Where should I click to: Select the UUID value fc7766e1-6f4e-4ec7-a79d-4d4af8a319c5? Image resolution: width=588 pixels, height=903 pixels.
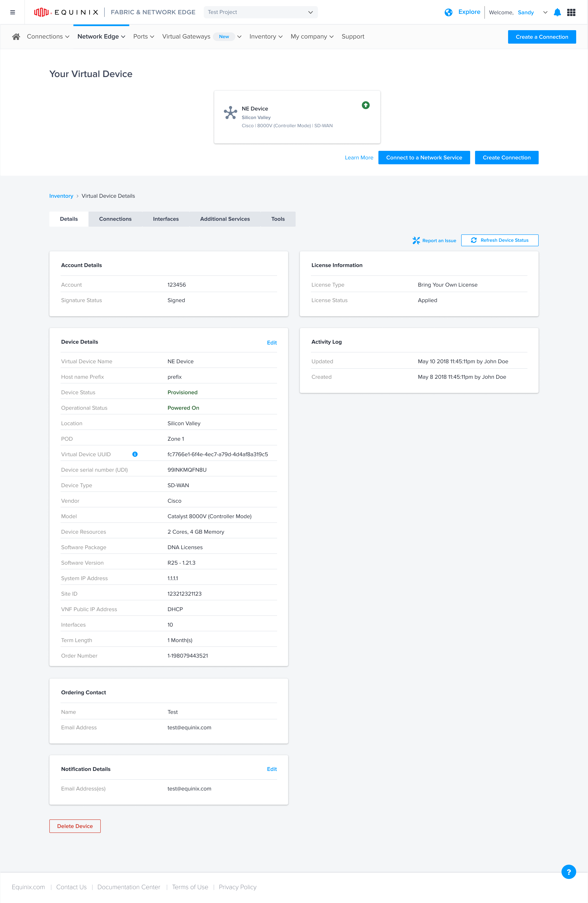pos(218,454)
